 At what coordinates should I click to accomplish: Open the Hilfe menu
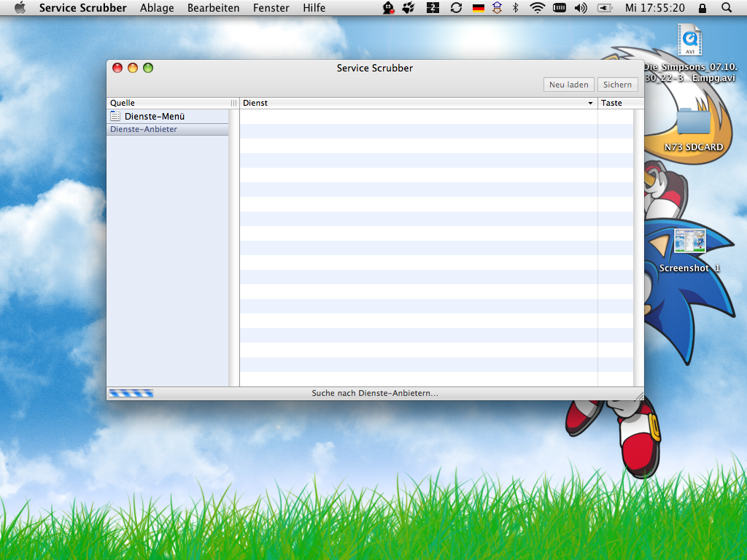click(x=314, y=7)
